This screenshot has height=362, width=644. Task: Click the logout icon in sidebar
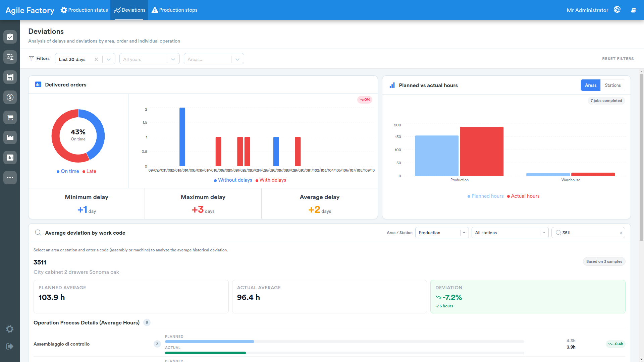pyautogui.click(x=10, y=346)
